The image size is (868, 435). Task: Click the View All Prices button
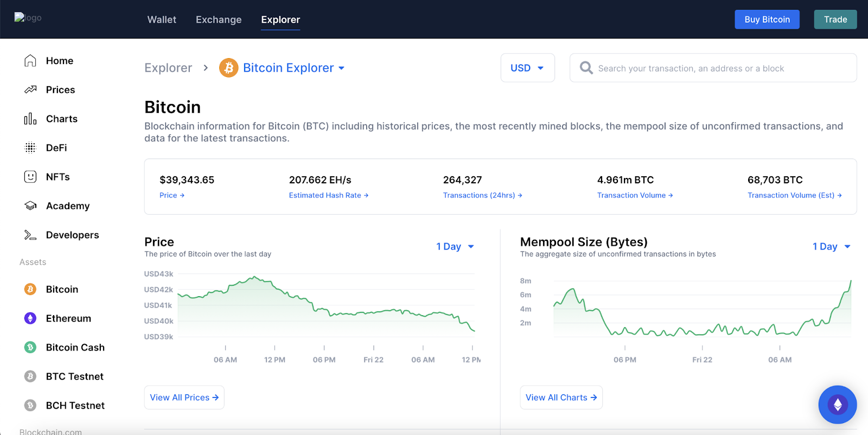tap(184, 398)
